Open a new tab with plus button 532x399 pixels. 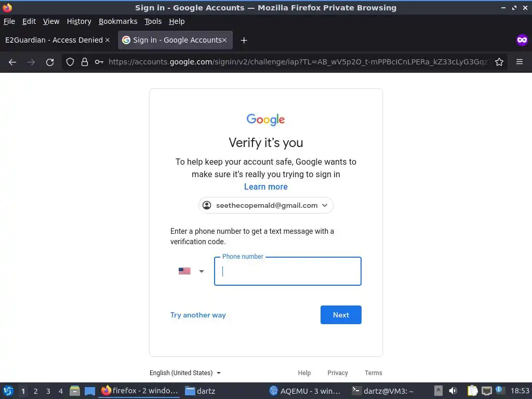click(x=244, y=41)
